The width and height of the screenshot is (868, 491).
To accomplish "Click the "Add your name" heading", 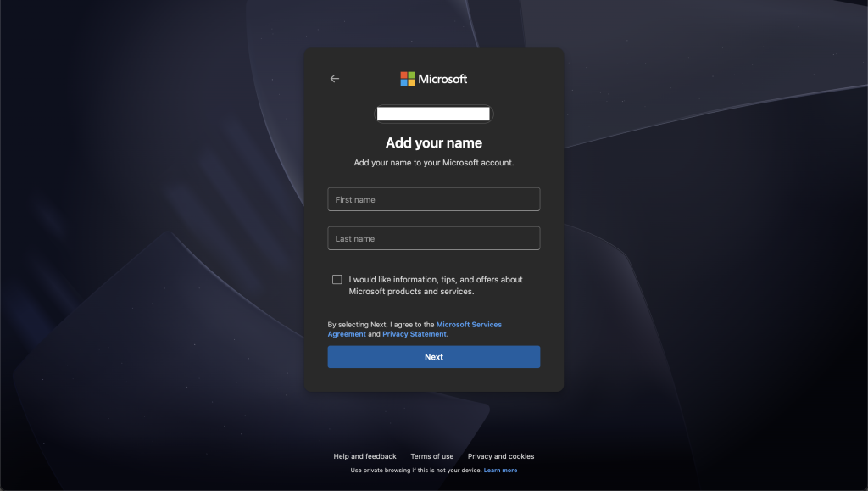I will pyautogui.click(x=433, y=143).
